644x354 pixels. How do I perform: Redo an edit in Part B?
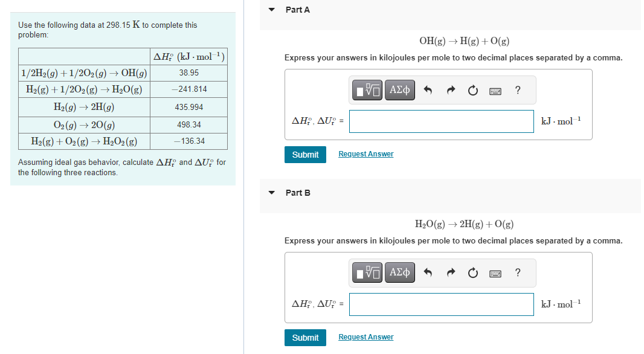click(x=451, y=272)
